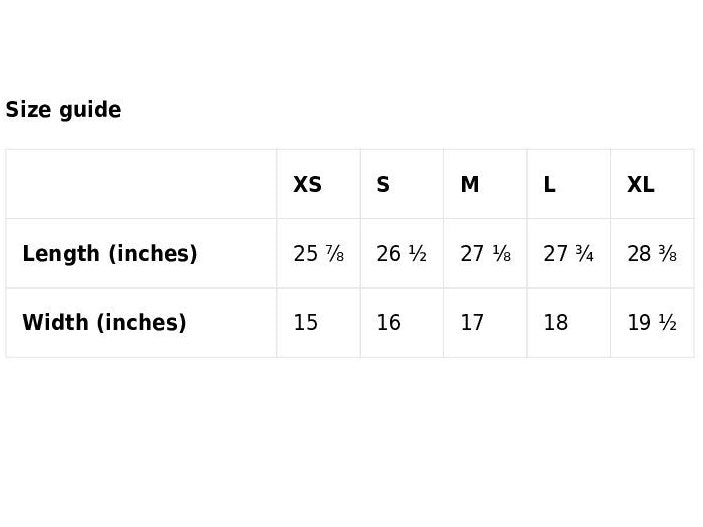Click the XS width value 15
This screenshot has height=527, width=703.
tap(305, 323)
